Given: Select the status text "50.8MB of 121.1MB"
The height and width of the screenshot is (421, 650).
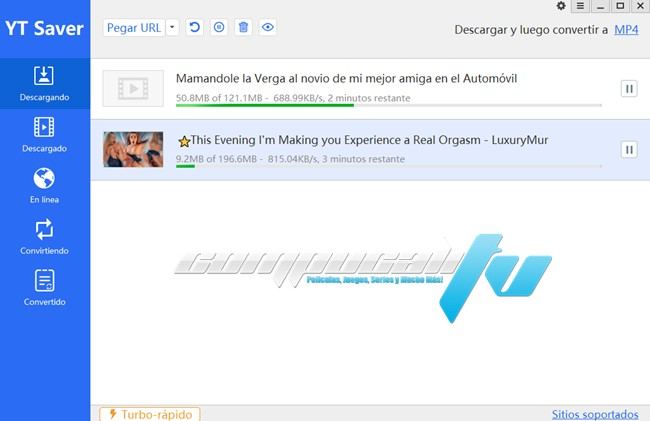Looking at the screenshot, I should (x=219, y=98).
